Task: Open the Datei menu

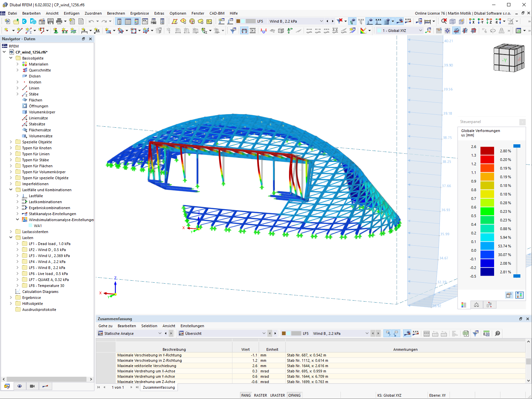Action: [13, 13]
